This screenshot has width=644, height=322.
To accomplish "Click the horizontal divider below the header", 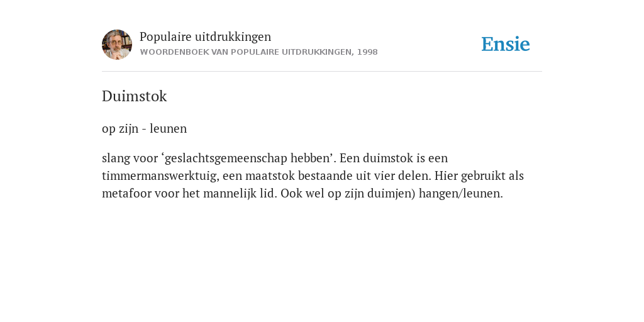I will pyautogui.click(x=322, y=72).
